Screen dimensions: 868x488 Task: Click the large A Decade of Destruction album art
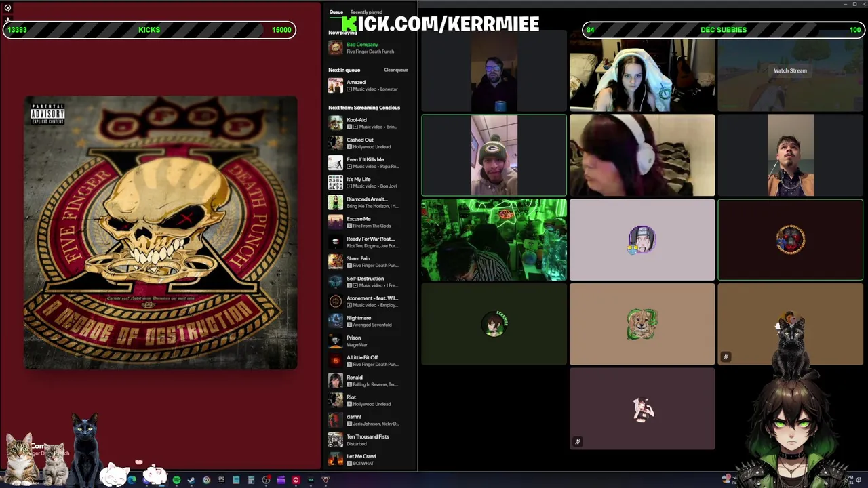point(161,232)
